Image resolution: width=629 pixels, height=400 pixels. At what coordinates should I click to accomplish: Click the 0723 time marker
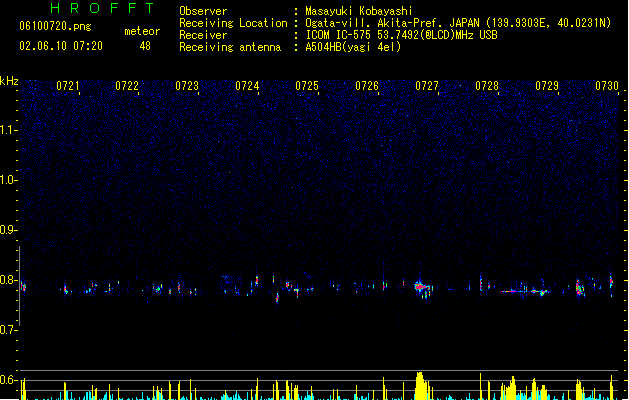point(187,86)
